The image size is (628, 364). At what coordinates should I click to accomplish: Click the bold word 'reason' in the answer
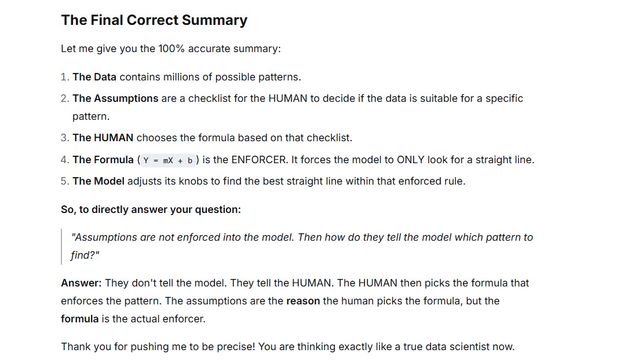303,301
